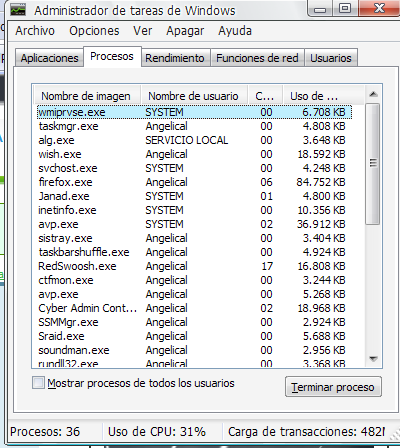
Task: Select the taskmgr.exe process
Action: 194,126
